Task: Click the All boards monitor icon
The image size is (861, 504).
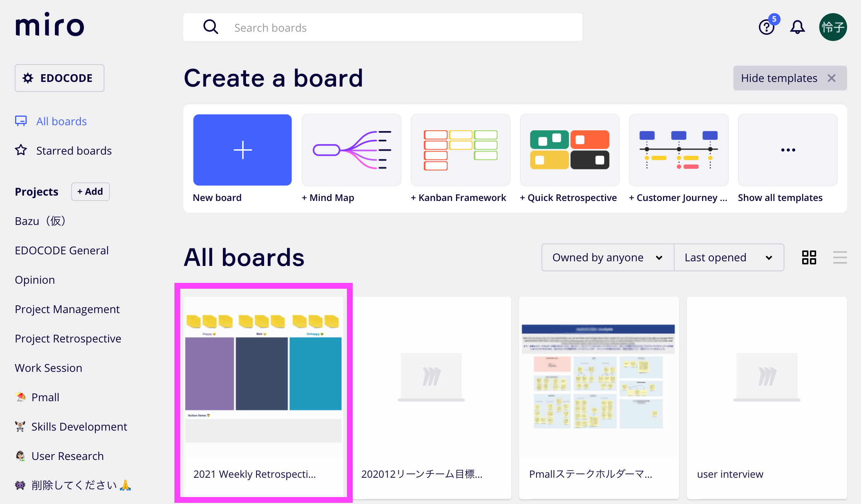Action: [x=21, y=121]
